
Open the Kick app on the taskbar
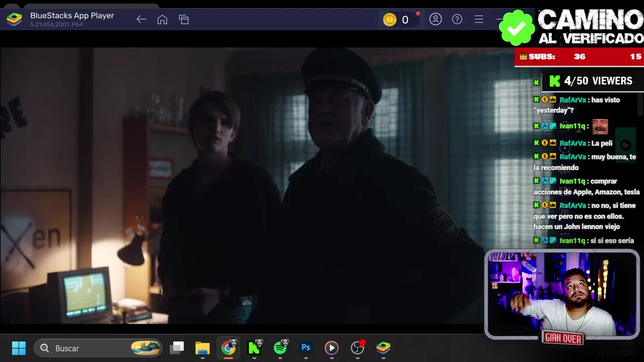click(x=255, y=348)
